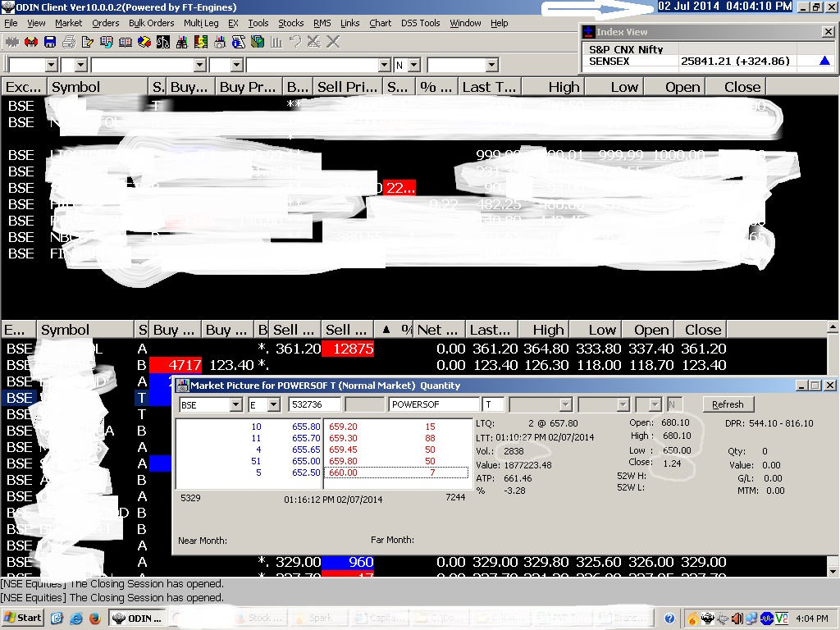The width and height of the screenshot is (840, 630).
Task: Open the Market menu
Action: [x=69, y=23]
